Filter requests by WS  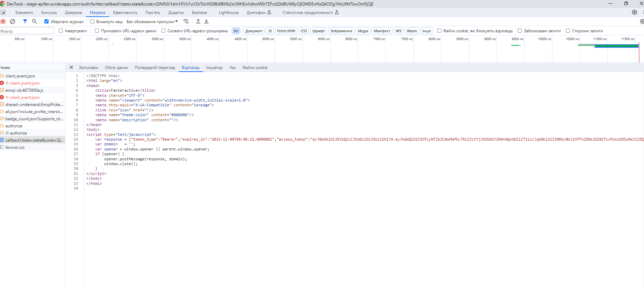click(x=399, y=31)
